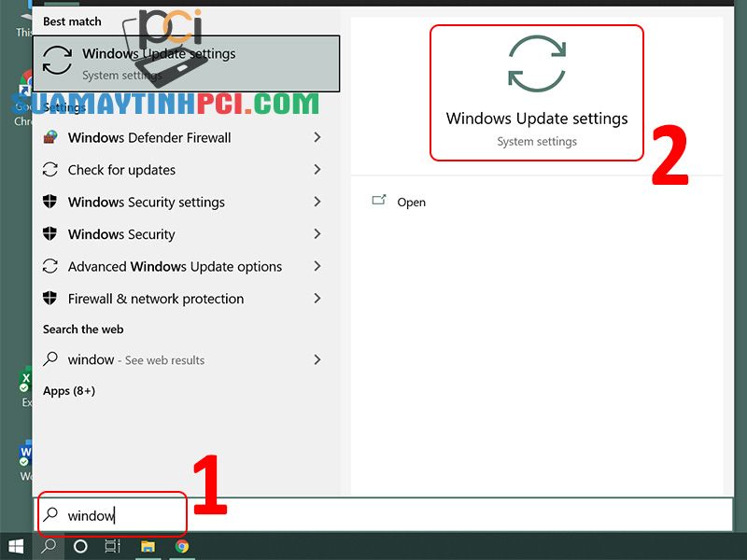Click the Open action for Windows Update settings
This screenshot has width=747, height=560.
click(411, 202)
